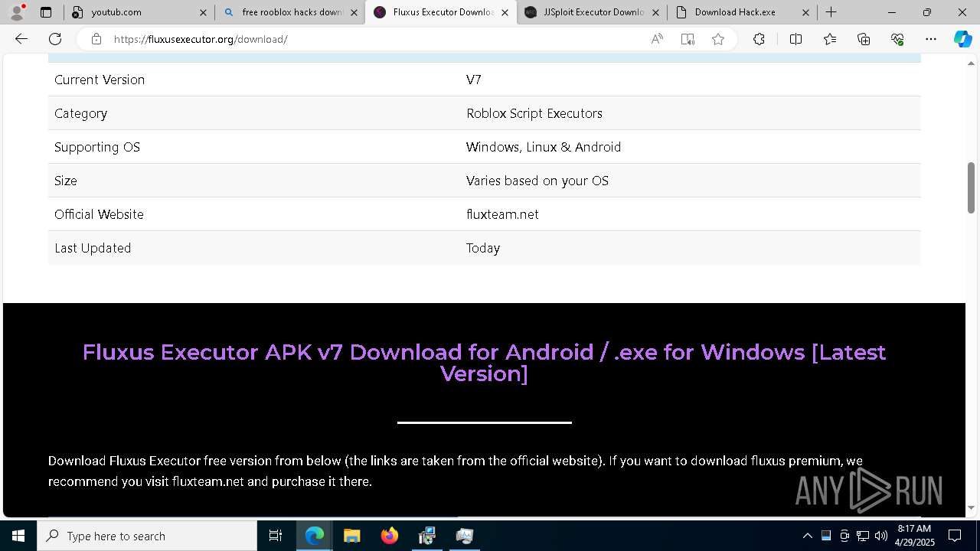980x551 pixels.
Task: Open File Explorer from the taskbar
Action: click(352, 536)
